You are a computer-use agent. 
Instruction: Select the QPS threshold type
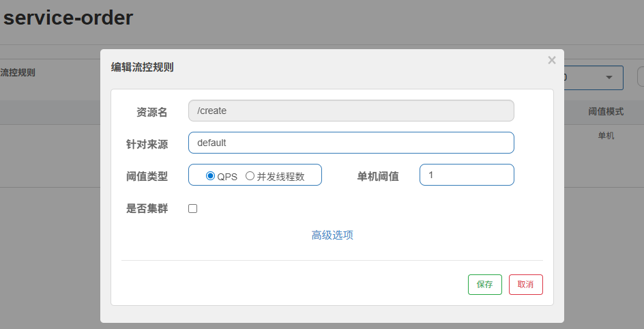click(210, 176)
